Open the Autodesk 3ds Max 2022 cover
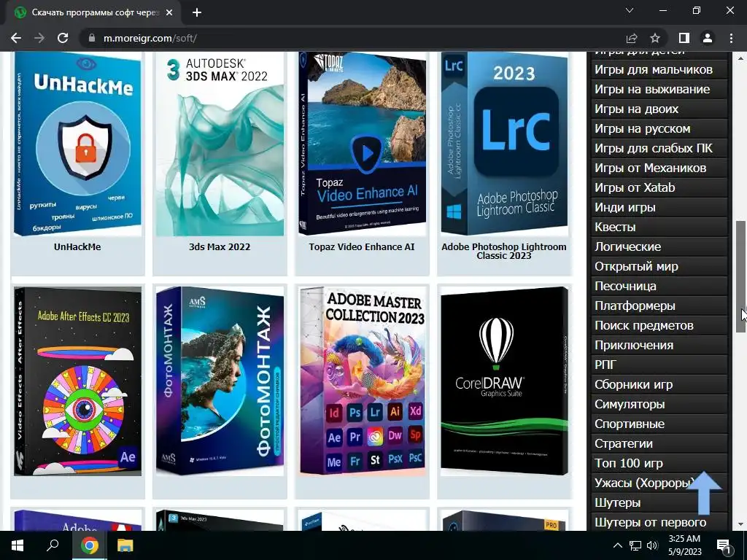The width and height of the screenshot is (747, 560). [220, 144]
